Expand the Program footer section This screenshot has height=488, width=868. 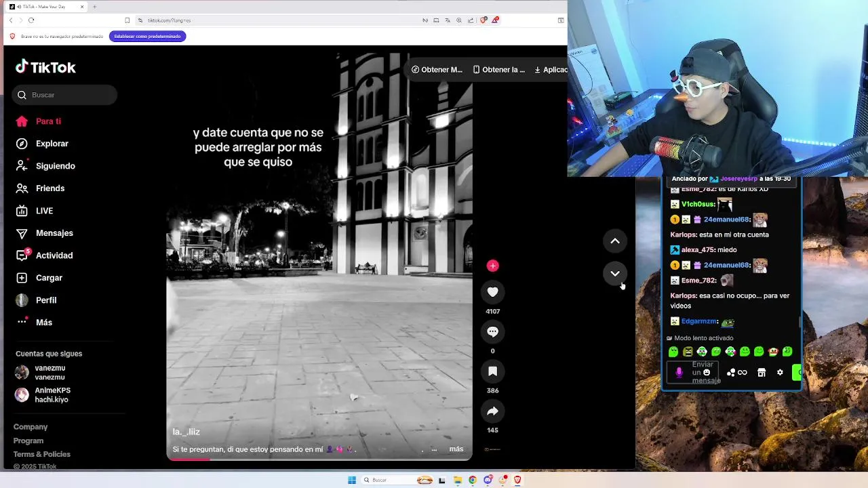[x=28, y=441]
